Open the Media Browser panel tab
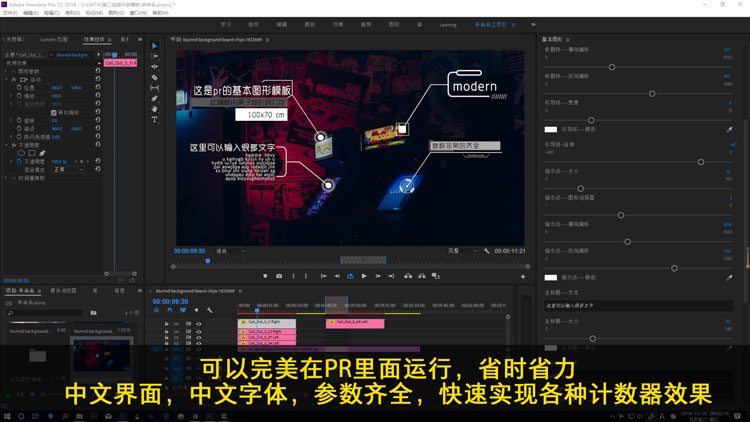 pos(63,290)
